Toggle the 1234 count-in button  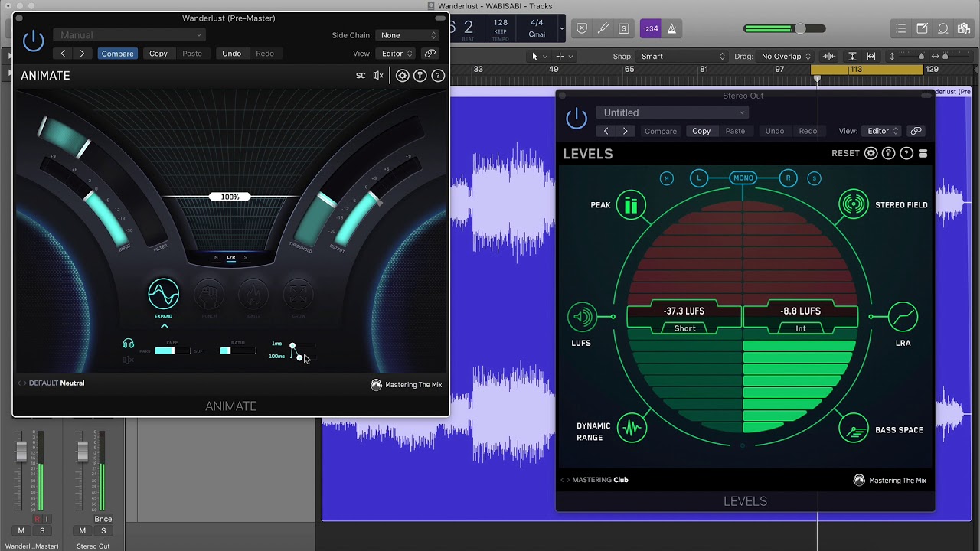pyautogui.click(x=651, y=28)
